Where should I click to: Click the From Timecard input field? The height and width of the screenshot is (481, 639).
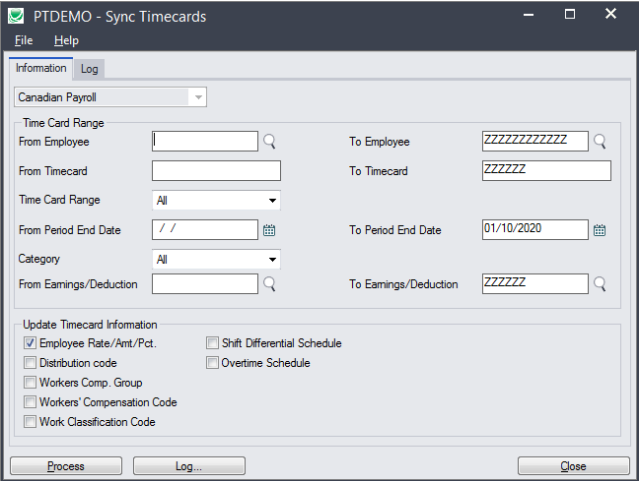point(216,170)
